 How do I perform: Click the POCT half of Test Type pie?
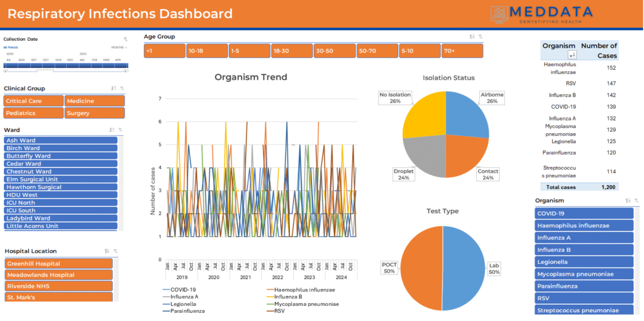[421, 268]
